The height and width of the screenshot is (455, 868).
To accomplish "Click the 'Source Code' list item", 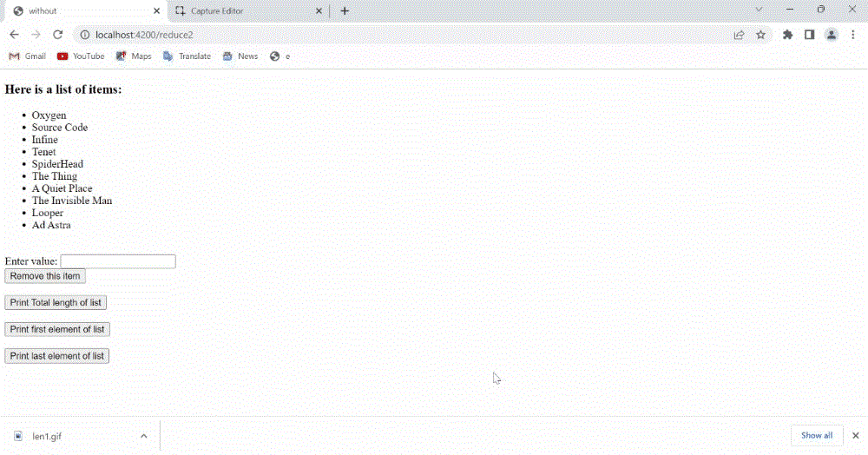I will [x=60, y=128].
